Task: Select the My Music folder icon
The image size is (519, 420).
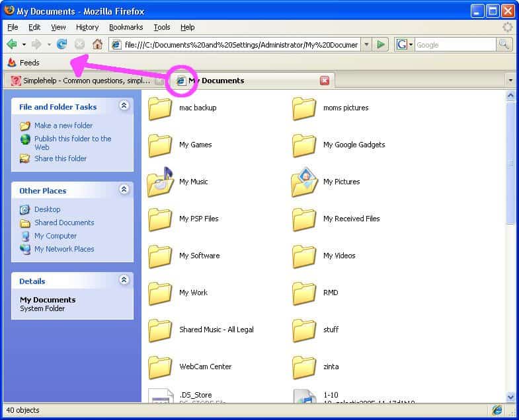Action: coord(161,182)
